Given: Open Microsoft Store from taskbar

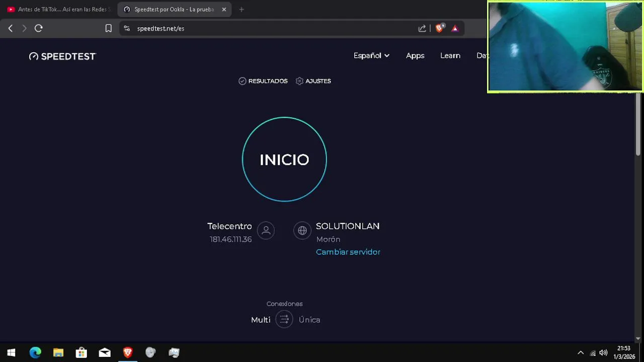Looking at the screenshot, I should [82, 352].
